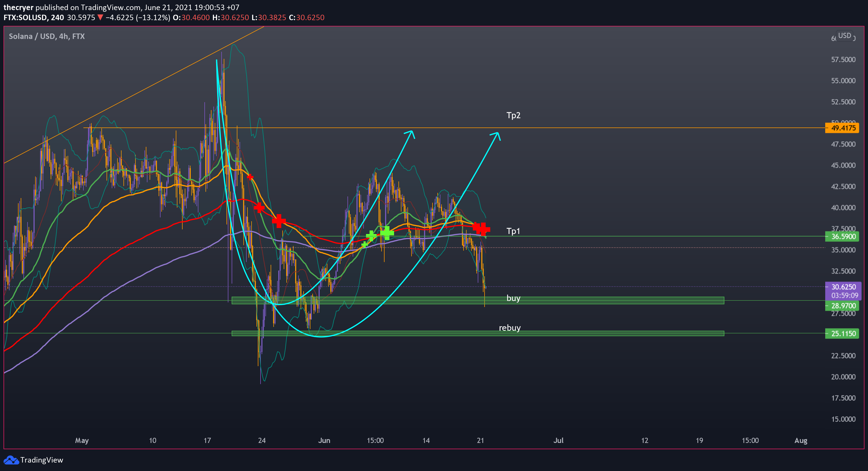Click the Jul date axis label
Screen dimensions: 868x471
558,441
